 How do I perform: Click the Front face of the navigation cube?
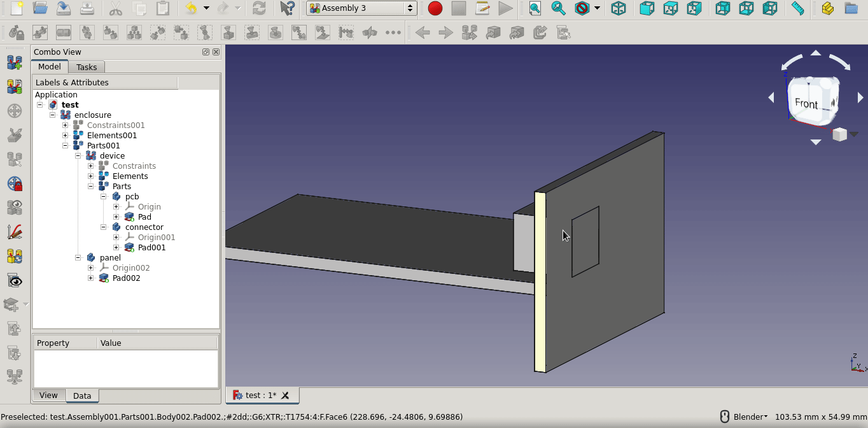tap(806, 102)
